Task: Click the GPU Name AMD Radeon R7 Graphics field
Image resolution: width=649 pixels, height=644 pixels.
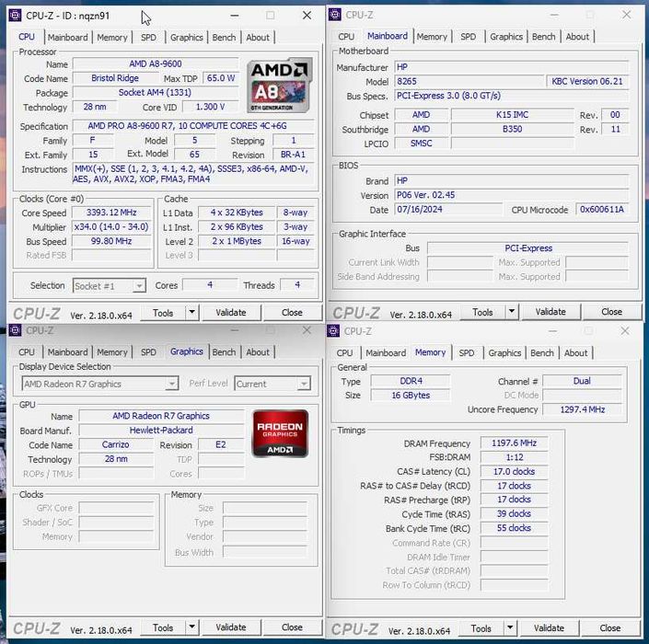Action: click(161, 416)
